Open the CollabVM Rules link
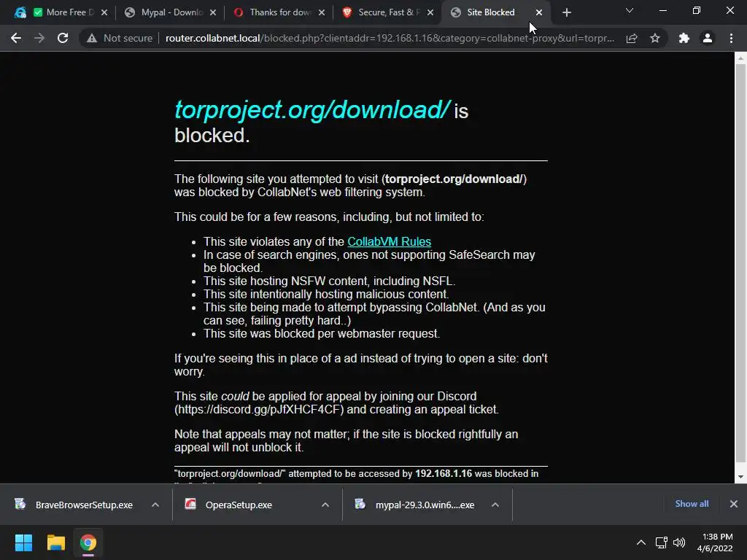The width and height of the screenshot is (747, 560). (390, 242)
